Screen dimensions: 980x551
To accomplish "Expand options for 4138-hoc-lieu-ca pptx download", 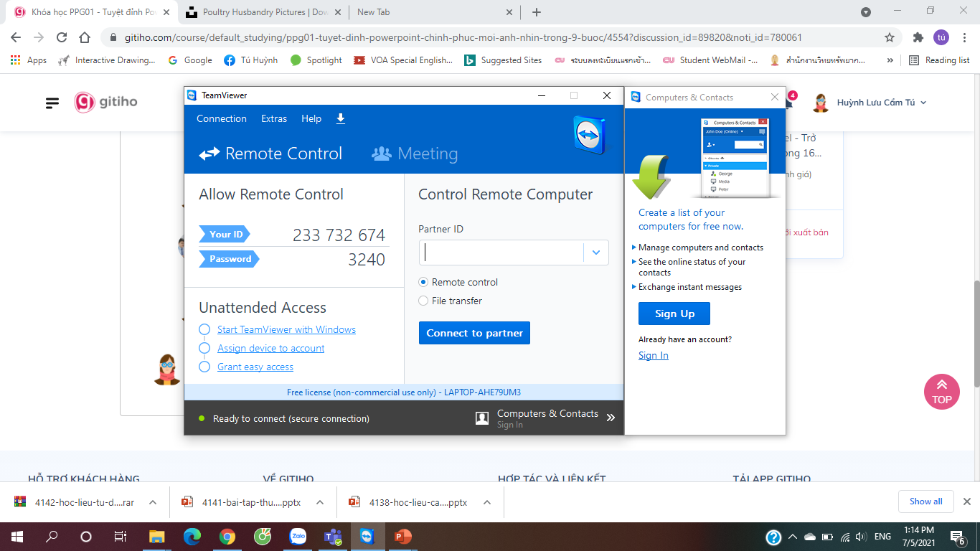I will click(x=487, y=502).
